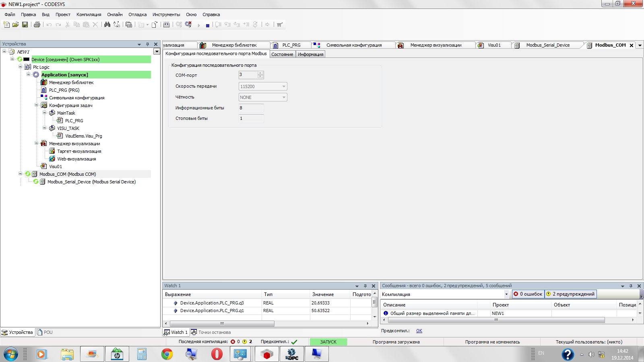
Task: Click the Print toolbar icon
Action: (37, 25)
